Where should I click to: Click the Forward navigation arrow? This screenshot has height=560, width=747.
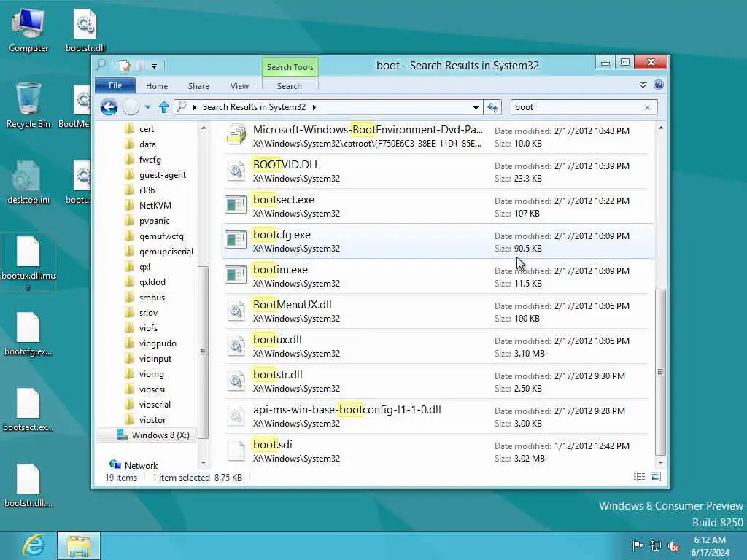[x=131, y=107]
